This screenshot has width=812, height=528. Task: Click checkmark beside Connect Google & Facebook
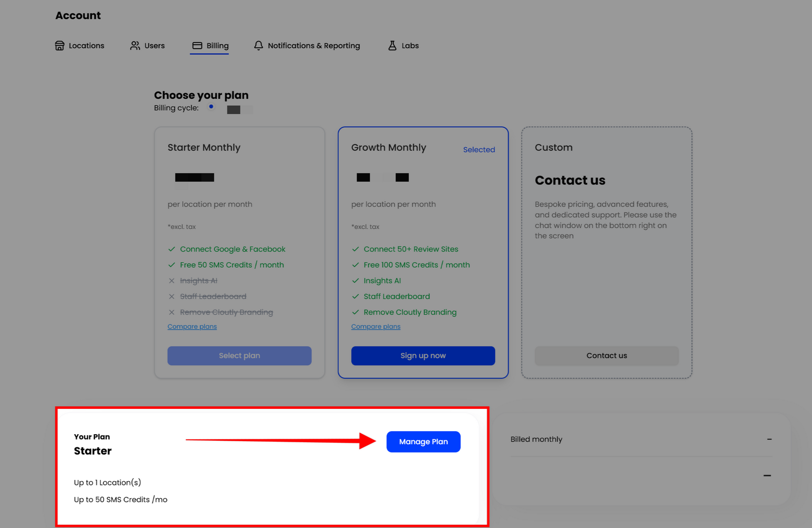coord(172,249)
